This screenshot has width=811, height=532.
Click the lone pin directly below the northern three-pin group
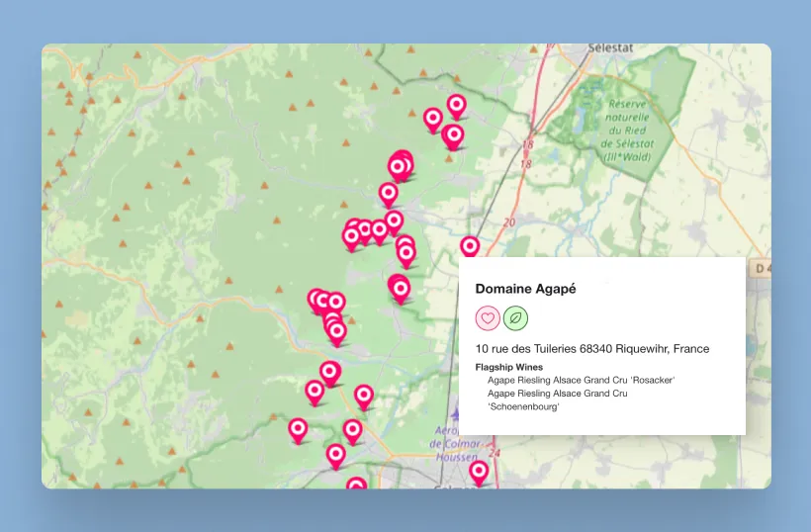[389, 193]
